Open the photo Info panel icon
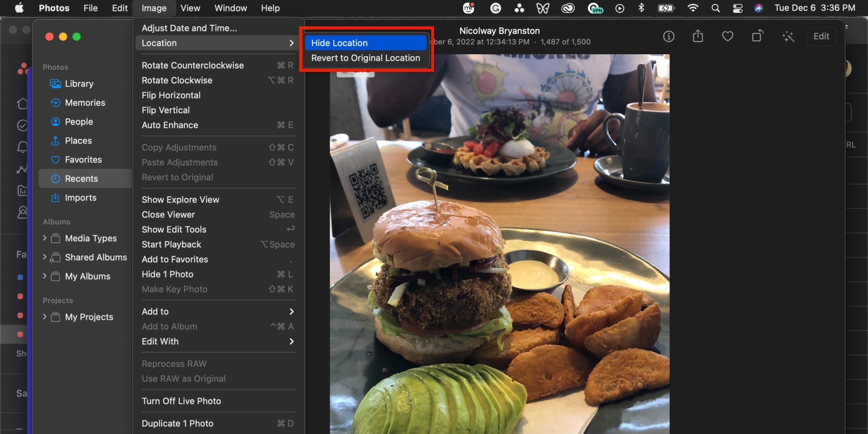 pos(669,36)
